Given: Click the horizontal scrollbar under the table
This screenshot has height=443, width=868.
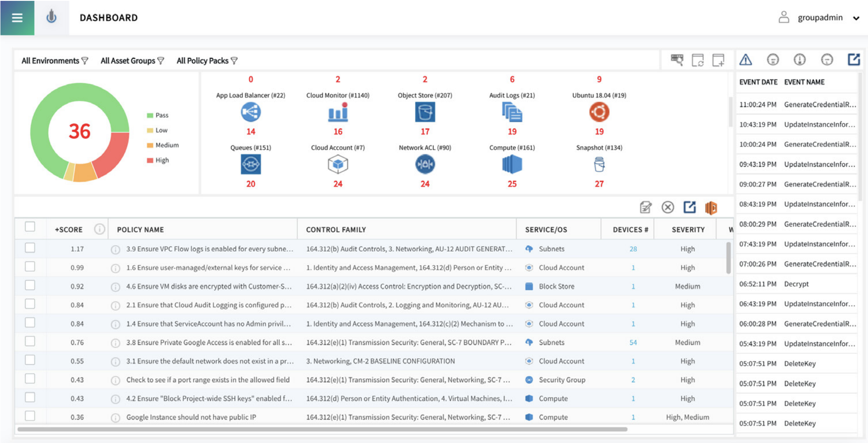Looking at the screenshot, I should 321,429.
